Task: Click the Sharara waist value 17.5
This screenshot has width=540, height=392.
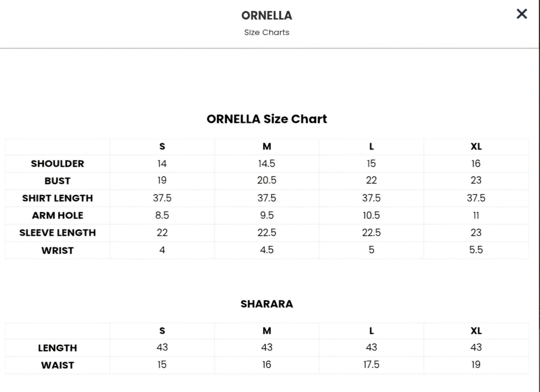Action: (x=371, y=365)
